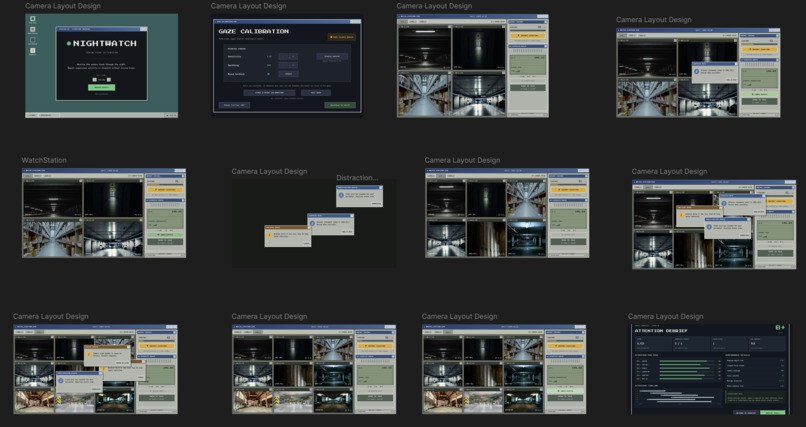Click the system tray clock in the NIGHTWATCH frame taskbar
806x427 pixels.
point(171,115)
